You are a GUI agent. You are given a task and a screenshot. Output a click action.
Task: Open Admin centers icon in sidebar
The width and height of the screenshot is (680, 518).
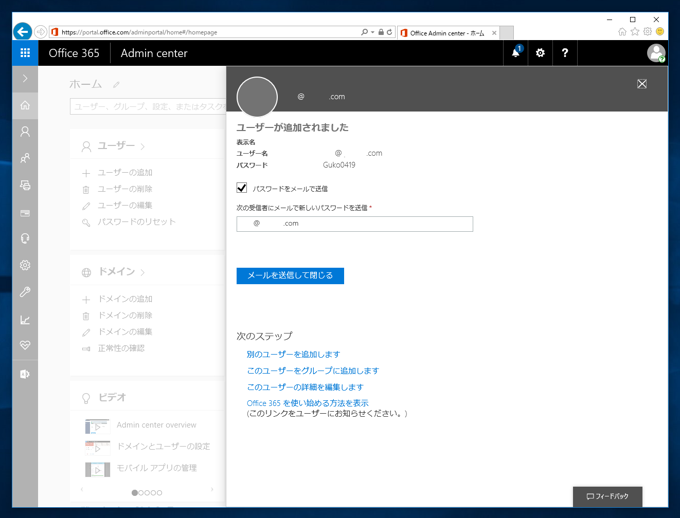25,374
